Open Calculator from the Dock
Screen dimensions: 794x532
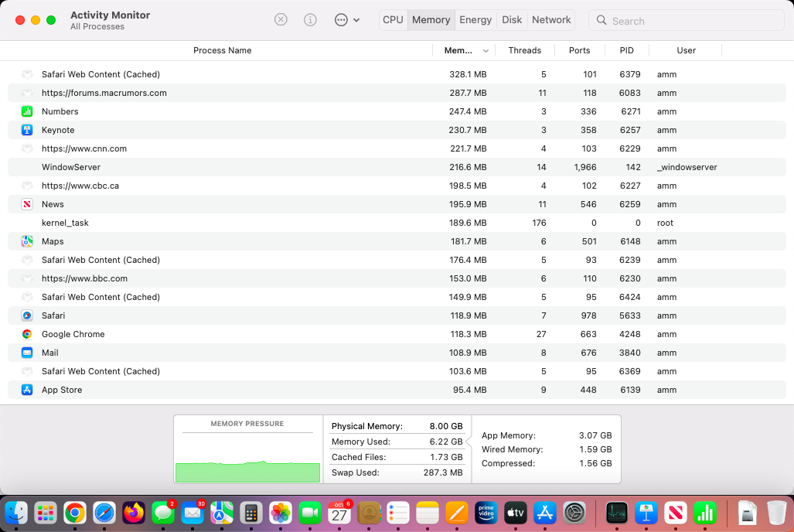pos(251,513)
